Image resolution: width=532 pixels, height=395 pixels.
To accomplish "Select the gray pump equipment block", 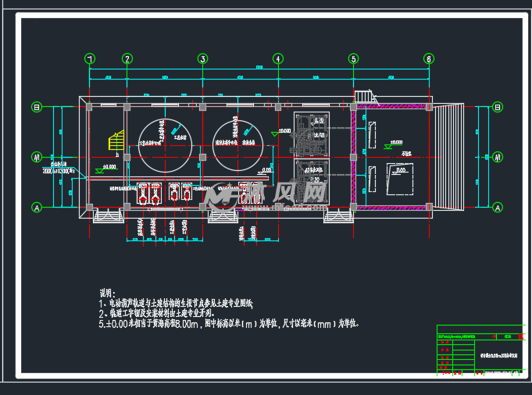I will (x=312, y=158).
